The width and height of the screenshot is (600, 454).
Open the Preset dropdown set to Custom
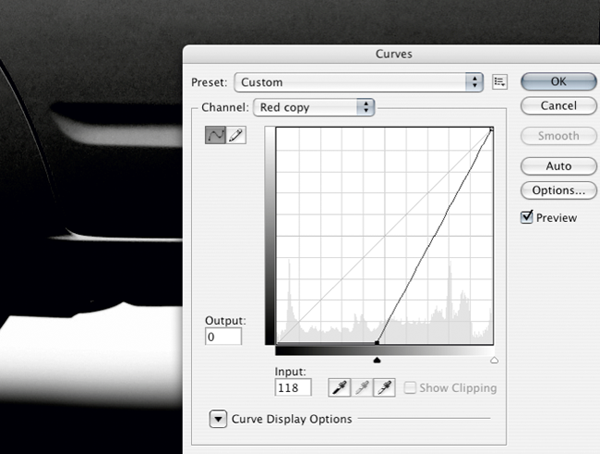point(359,82)
